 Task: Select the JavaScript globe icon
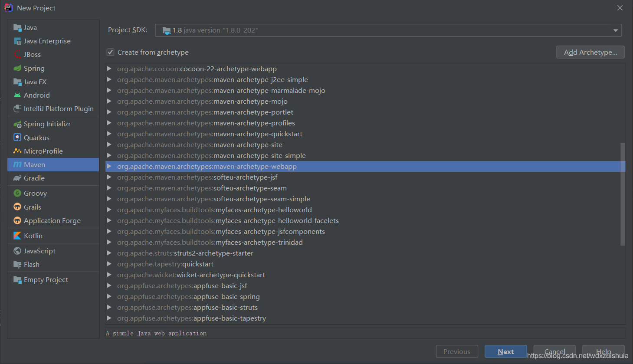[x=17, y=251]
